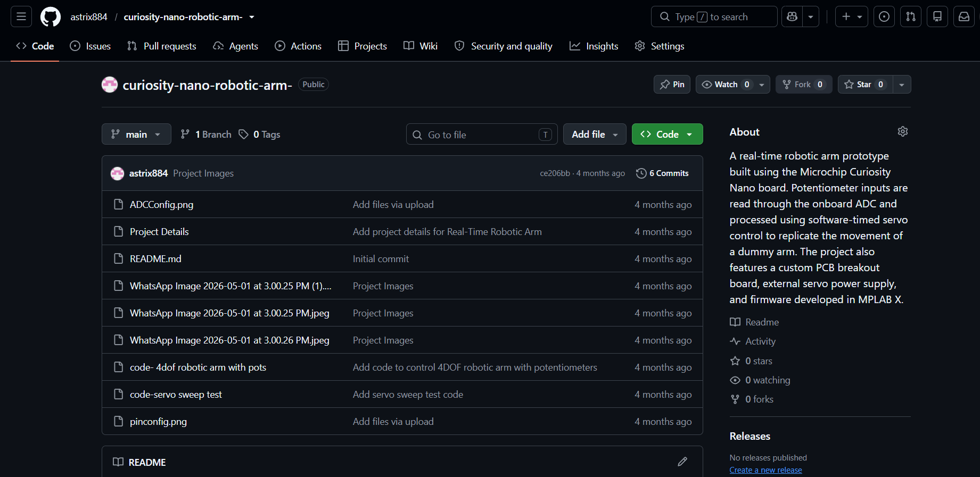The width and height of the screenshot is (980, 477).
Task: Open the Wiki tab
Action: 421,46
